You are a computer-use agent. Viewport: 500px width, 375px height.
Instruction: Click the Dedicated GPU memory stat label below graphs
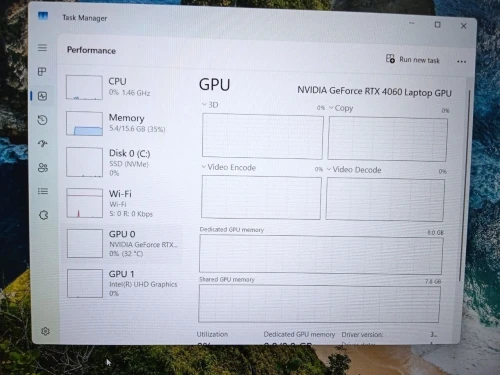[x=299, y=334]
